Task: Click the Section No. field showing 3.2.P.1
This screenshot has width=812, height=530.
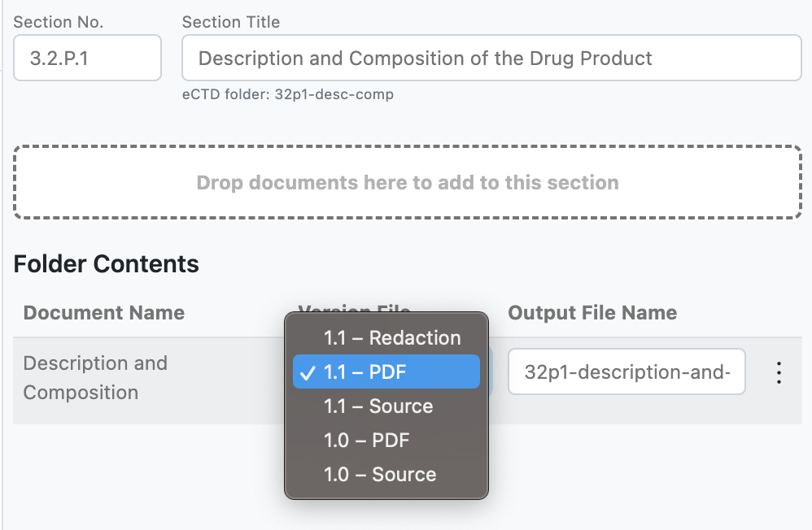Action: [87, 58]
